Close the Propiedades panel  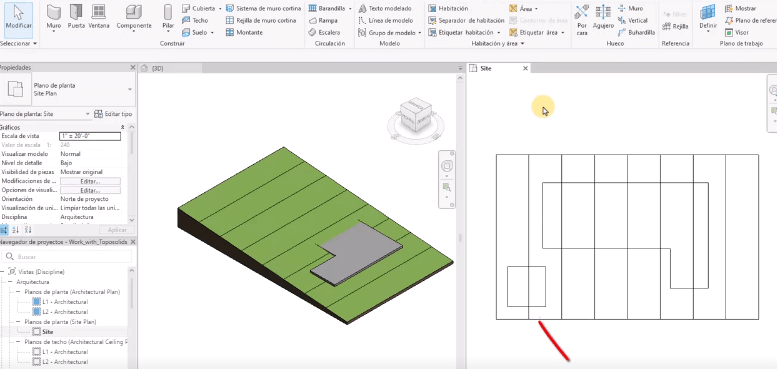pyautogui.click(x=132, y=67)
